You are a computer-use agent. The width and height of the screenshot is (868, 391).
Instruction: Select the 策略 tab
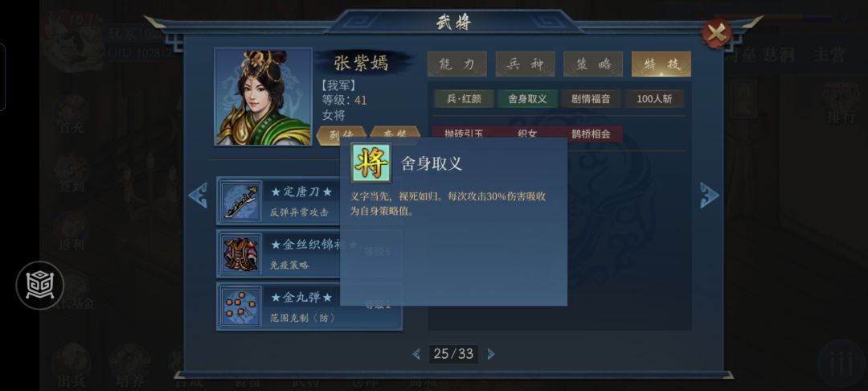pyautogui.click(x=593, y=64)
